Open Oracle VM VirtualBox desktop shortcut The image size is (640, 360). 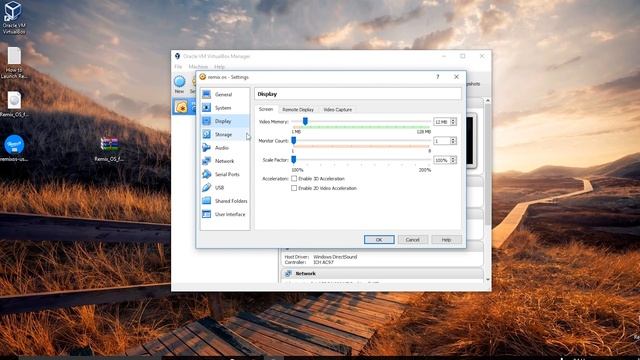click(14, 18)
